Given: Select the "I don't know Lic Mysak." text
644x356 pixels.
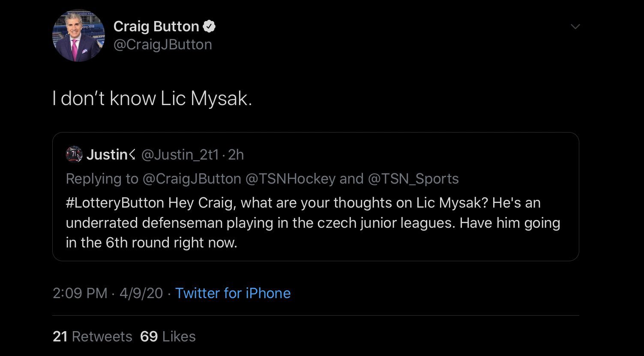Looking at the screenshot, I should 152,99.
